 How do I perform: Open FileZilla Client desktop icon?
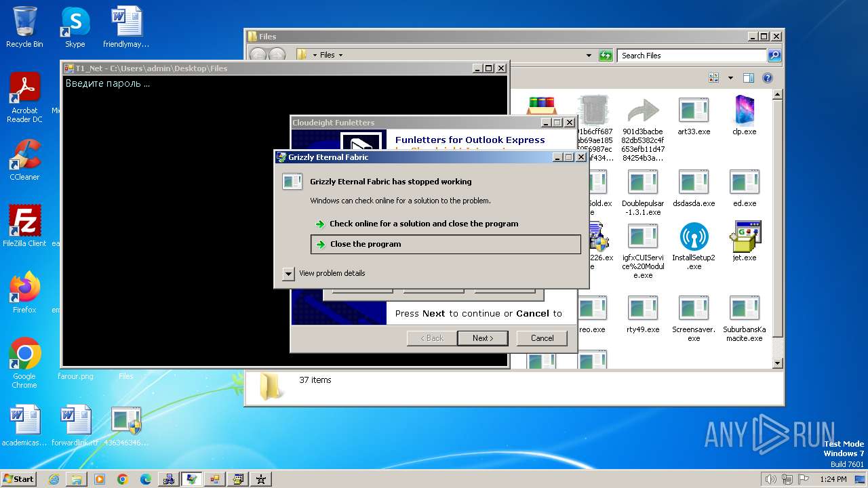coord(24,226)
